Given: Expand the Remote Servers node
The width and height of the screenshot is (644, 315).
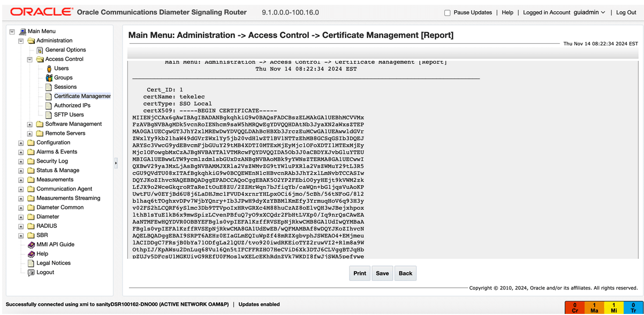Looking at the screenshot, I should [30, 134].
